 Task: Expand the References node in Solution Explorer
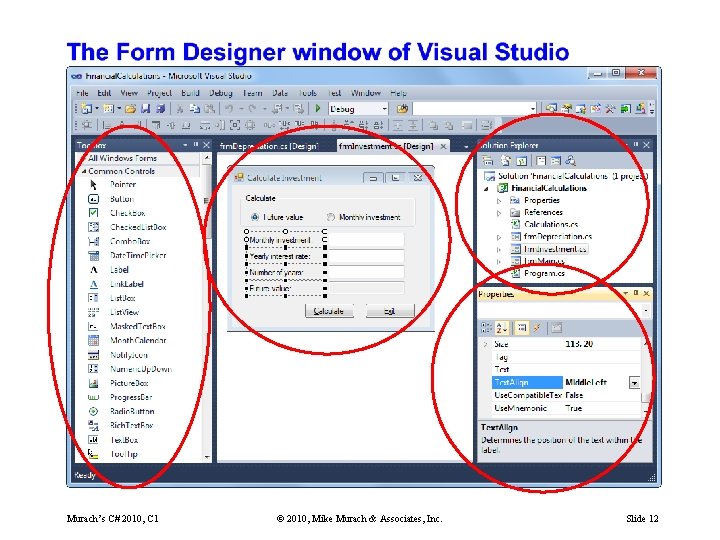(499, 213)
